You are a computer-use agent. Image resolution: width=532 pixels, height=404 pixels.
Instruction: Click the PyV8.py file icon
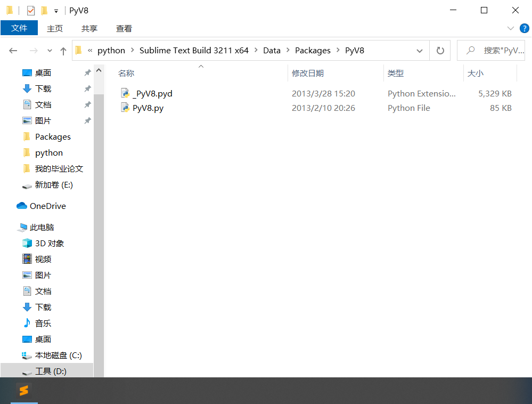point(125,108)
